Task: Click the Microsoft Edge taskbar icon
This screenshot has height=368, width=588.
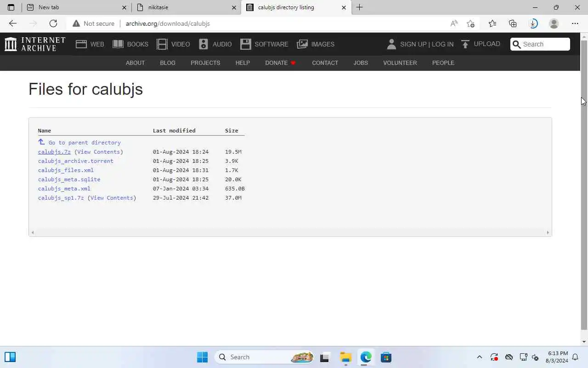Action: click(366, 357)
